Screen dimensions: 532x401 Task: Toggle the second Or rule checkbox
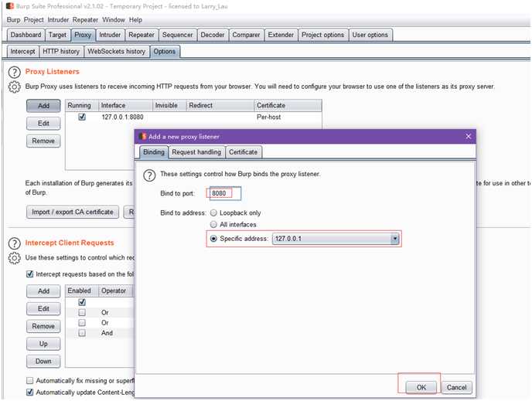pos(82,322)
